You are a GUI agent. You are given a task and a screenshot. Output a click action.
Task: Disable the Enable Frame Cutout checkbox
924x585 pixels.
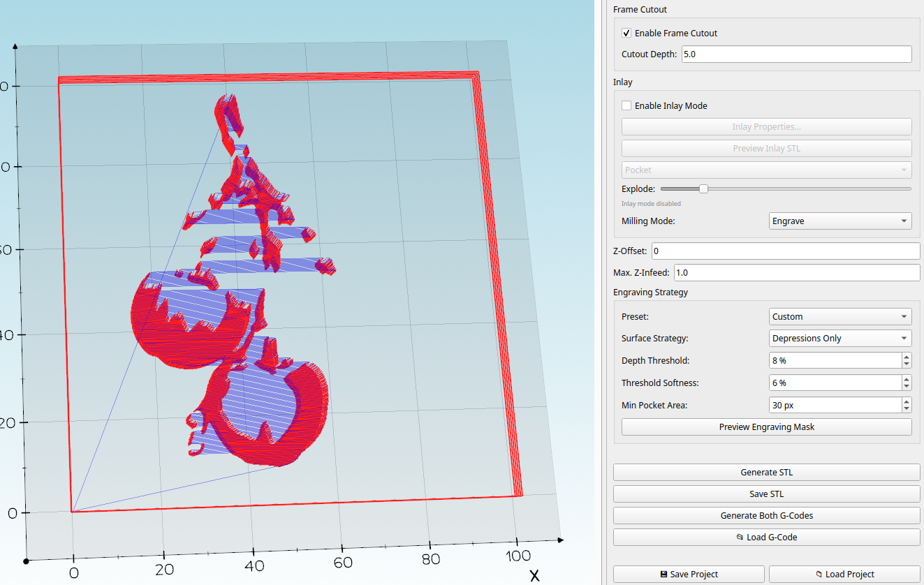pyautogui.click(x=626, y=33)
